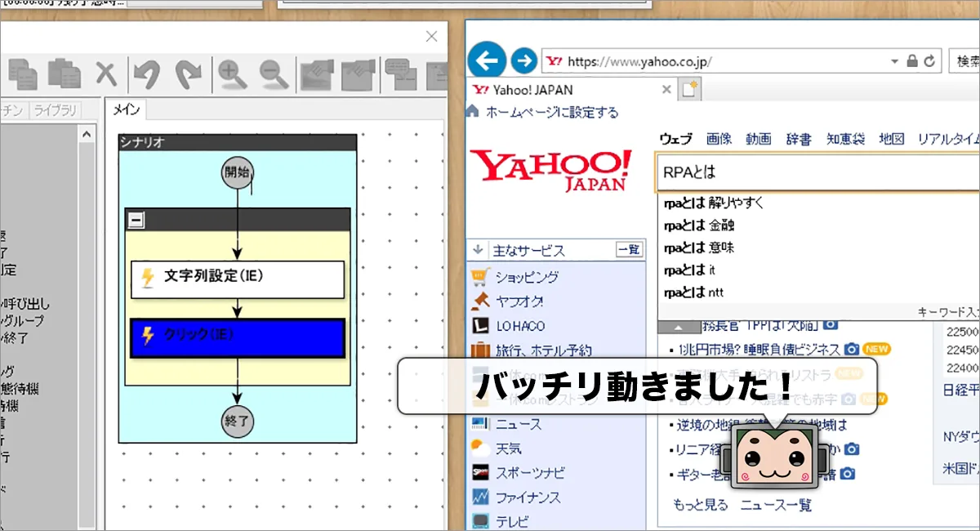Click the ファイナンス chart icon
Viewport: 980px width, 531px height.
[480, 497]
